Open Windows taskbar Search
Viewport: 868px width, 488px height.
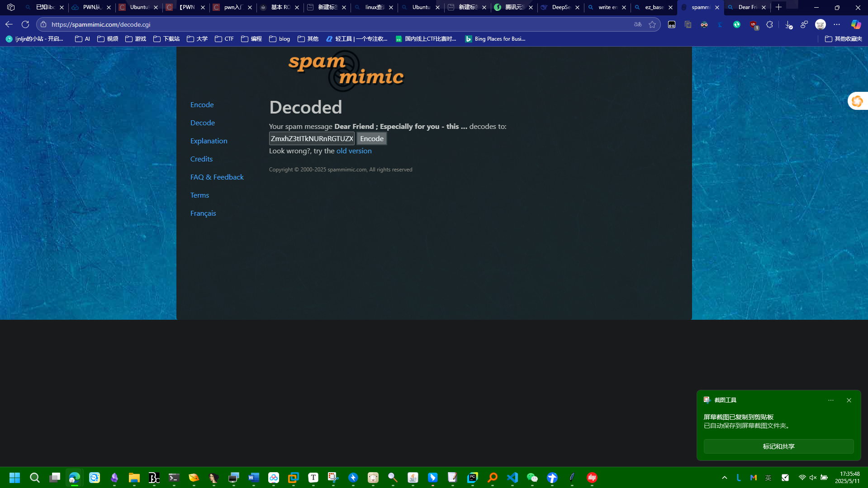click(x=35, y=478)
